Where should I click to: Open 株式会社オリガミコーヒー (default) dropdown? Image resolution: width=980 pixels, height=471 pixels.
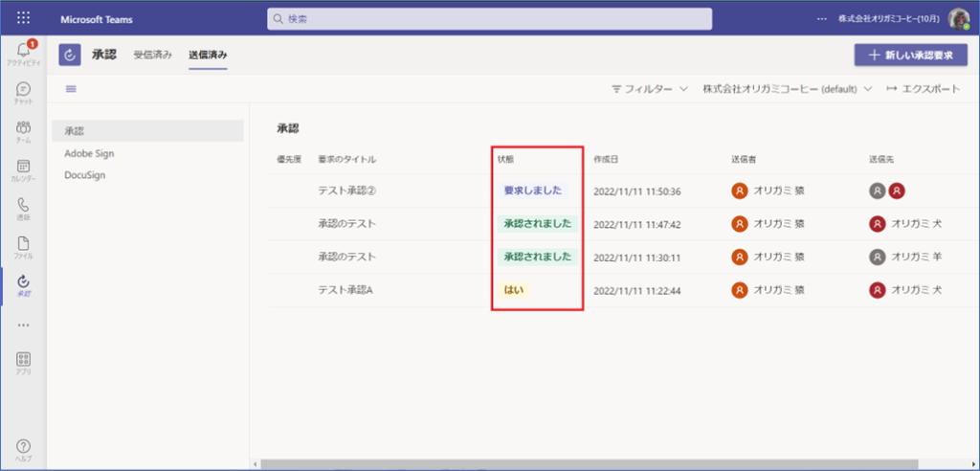[x=787, y=89]
